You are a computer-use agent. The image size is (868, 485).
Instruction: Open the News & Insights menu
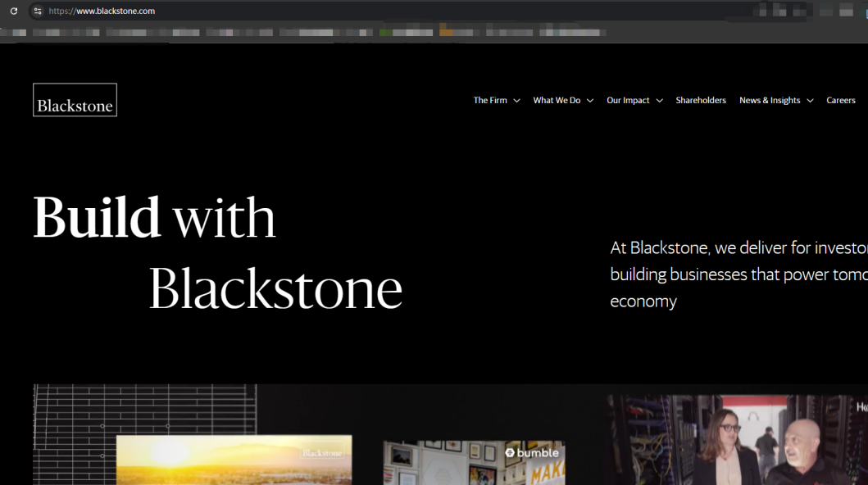(x=770, y=100)
